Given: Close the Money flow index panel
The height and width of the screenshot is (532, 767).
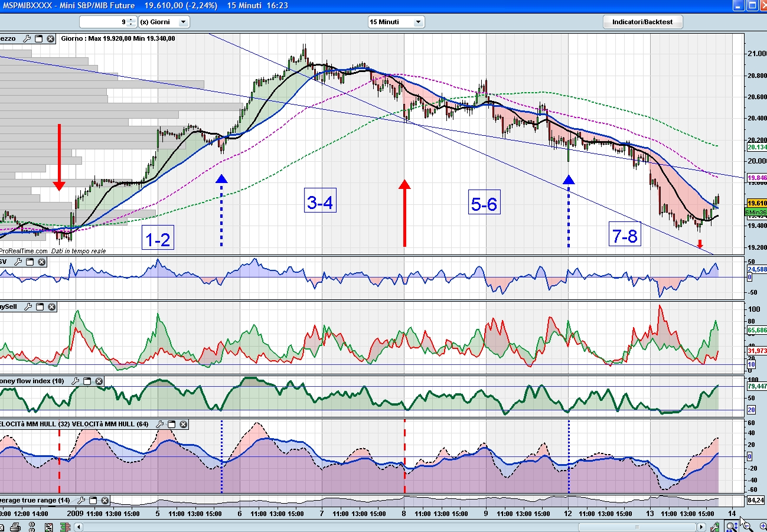Looking at the screenshot, I should [99, 381].
